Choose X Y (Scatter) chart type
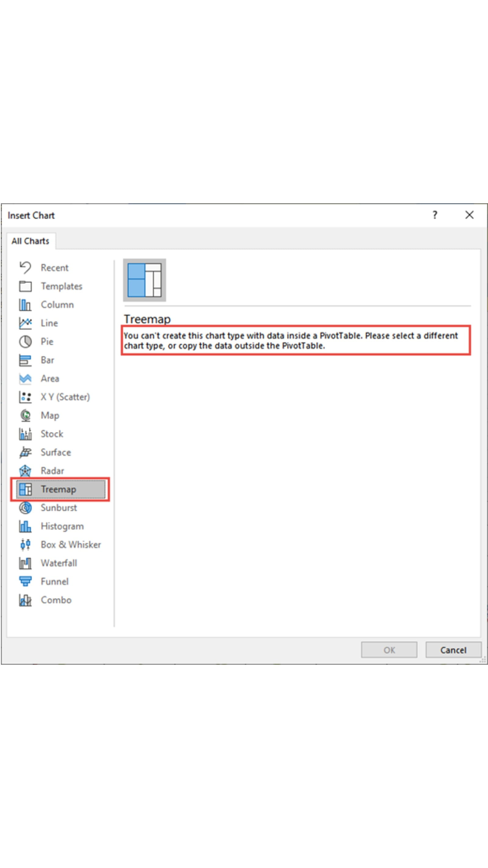488x868 pixels. pos(65,397)
